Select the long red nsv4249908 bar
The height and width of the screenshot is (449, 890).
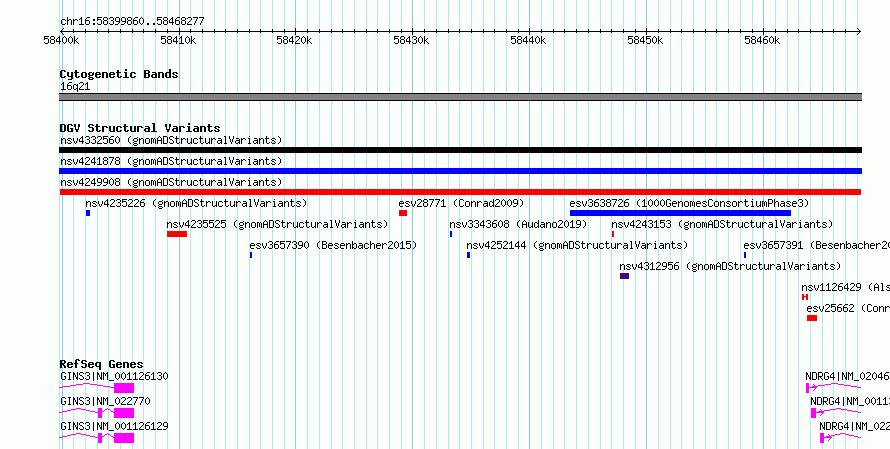point(460,192)
